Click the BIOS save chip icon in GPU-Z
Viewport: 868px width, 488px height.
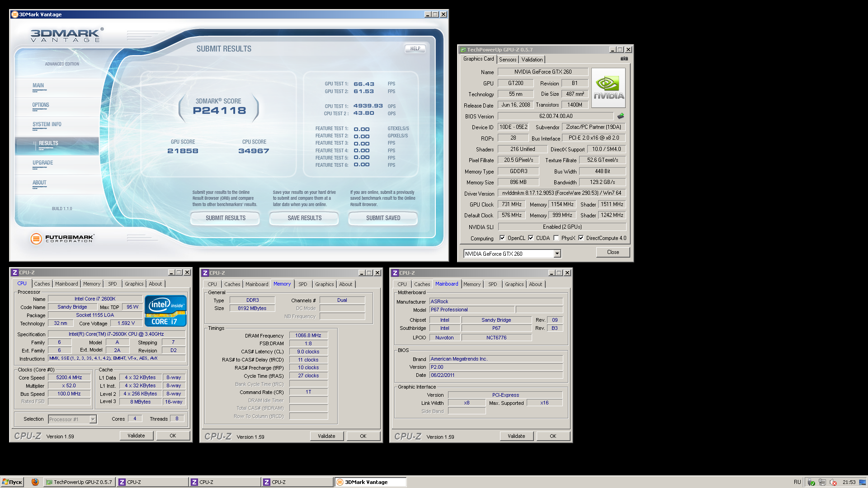(621, 116)
